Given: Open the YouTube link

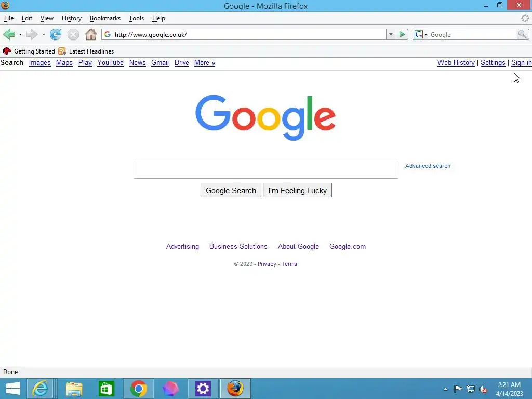Looking at the screenshot, I should pyautogui.click(x=110, y=63).
